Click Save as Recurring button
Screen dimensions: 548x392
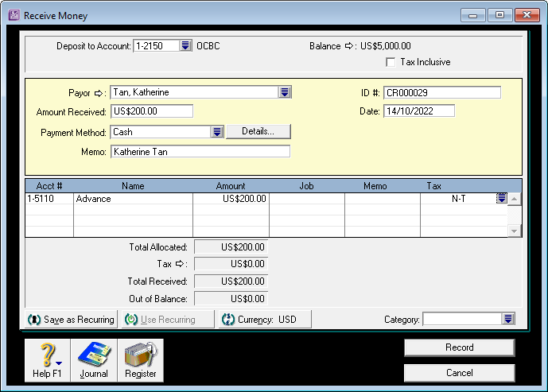72,320
